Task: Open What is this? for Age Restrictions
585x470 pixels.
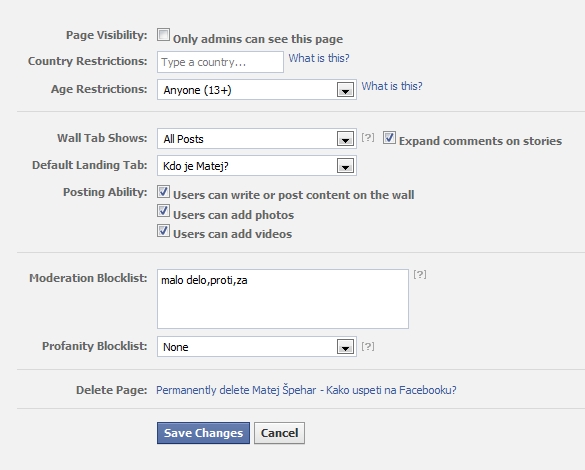Action: tap(392, 86)
